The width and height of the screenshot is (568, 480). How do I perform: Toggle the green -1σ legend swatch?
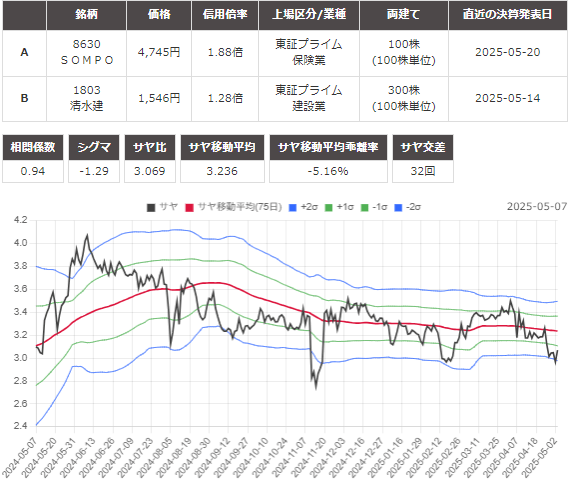[365, 208]
